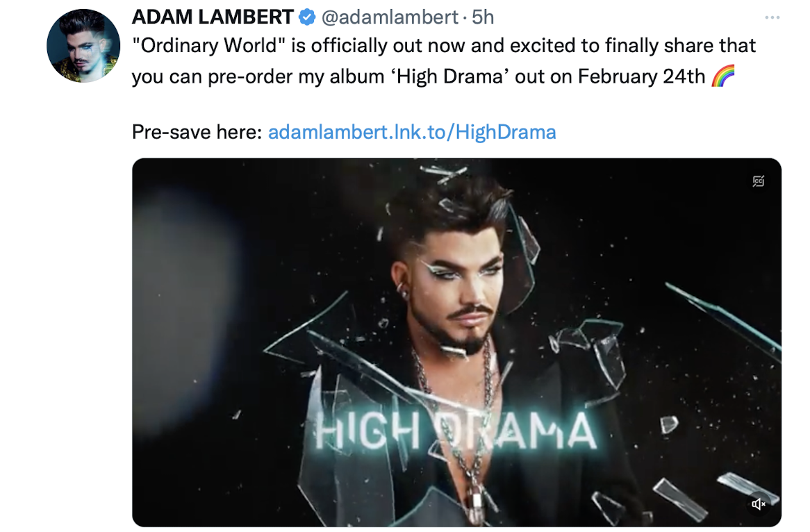Click the ADAM LAMBERT display name
Screen dimensions: 810x532
(213, 17)
